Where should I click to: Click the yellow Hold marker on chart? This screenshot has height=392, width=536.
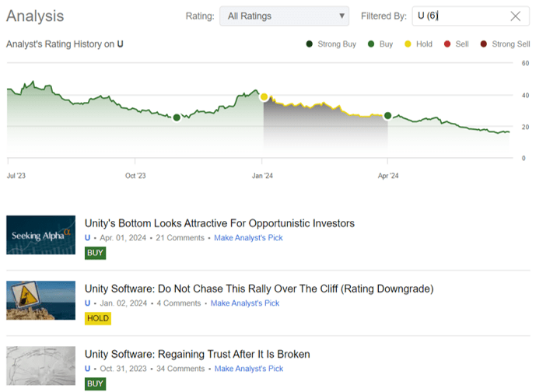(x=264, y=96)
